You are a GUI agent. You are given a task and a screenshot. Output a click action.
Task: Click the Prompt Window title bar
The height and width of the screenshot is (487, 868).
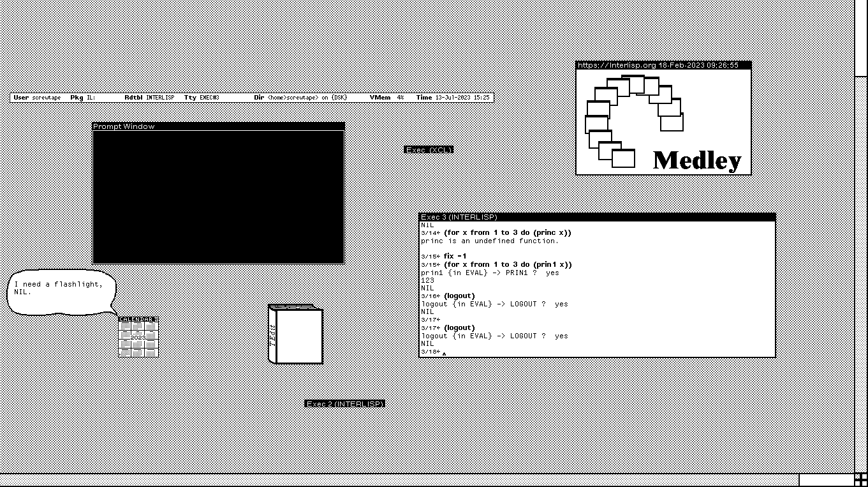218,126
